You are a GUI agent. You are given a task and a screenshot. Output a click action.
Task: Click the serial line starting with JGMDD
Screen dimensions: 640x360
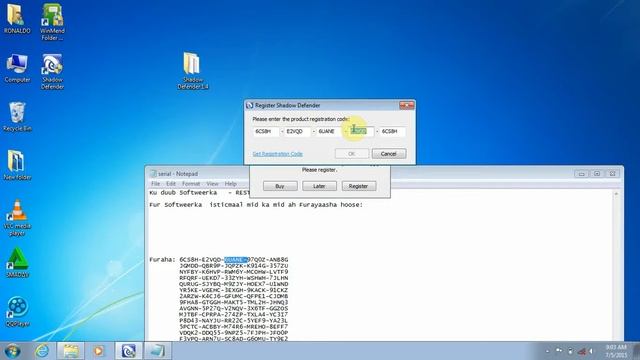point(233,266)
